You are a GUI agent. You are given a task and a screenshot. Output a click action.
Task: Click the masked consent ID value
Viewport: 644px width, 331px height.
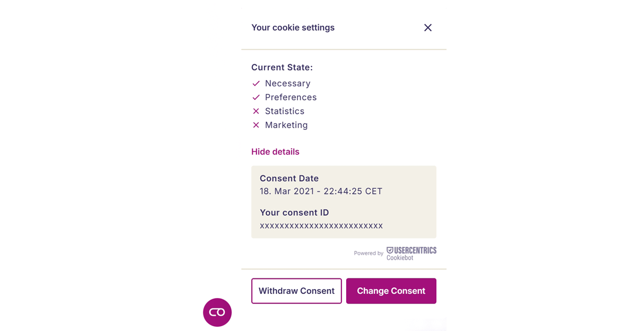320,226
